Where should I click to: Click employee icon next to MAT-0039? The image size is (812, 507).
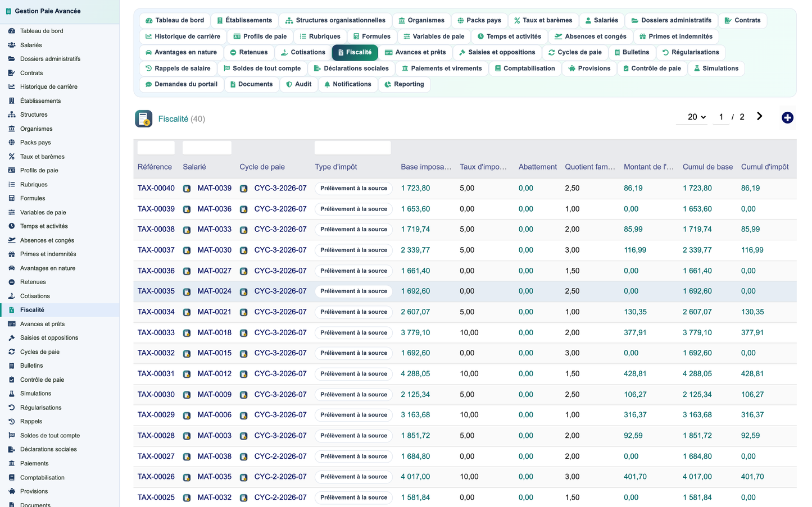click(187, 189)
